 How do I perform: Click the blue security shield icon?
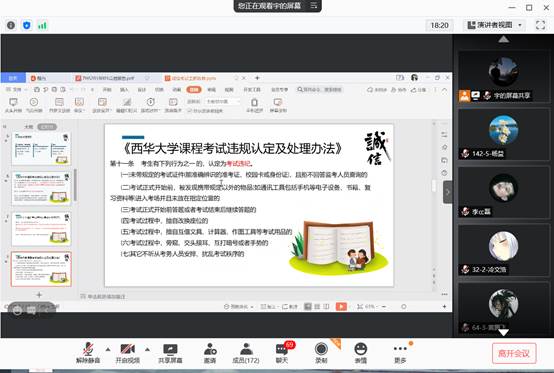[x=27, y=25]
